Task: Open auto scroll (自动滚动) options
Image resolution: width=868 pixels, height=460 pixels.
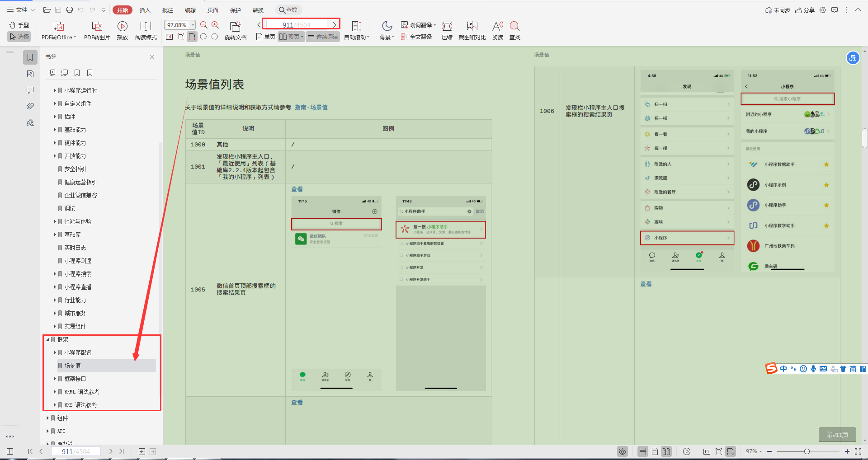Action: (x=357, y=31)
